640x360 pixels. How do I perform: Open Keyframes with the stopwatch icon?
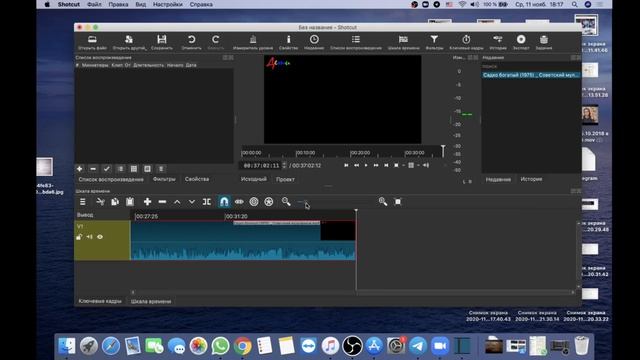(x=466, y=40)
